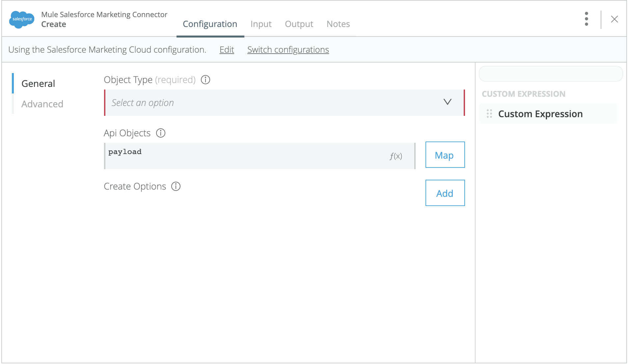Open the Advanced settings section

click(x=42, y=104)
